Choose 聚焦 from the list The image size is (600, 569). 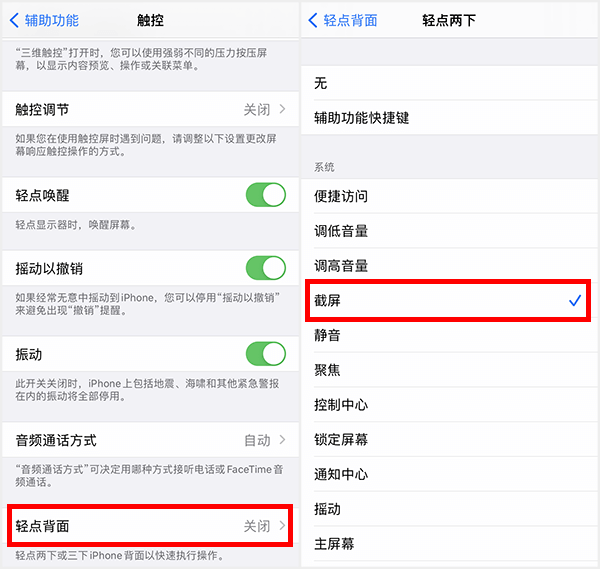[450, 370]
